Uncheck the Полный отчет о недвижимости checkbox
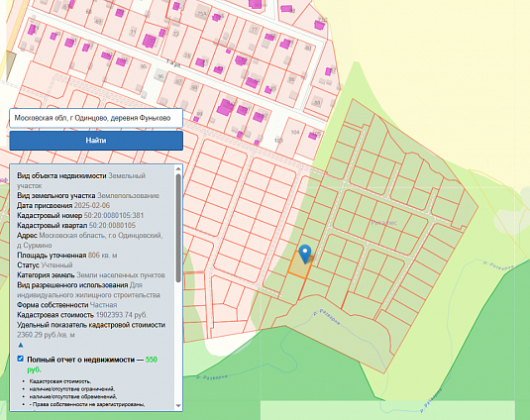The image size is (530, 420). click(21, 359)
